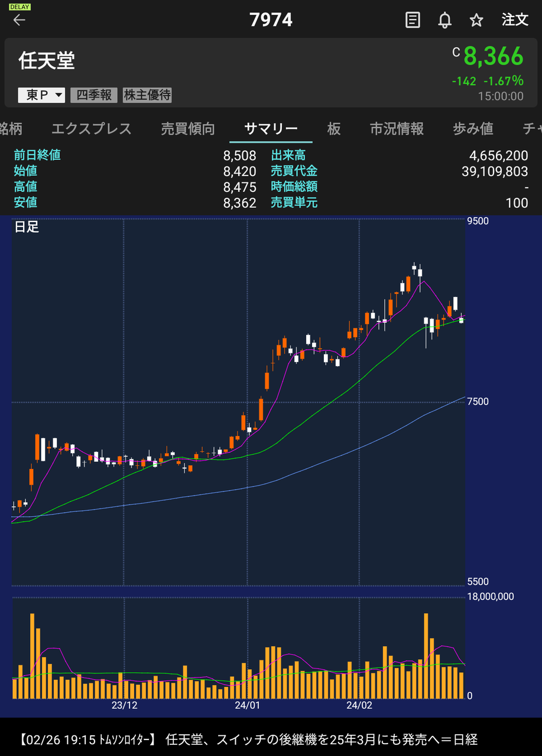
Task: Tap the 24/02 date axis label
Action: (x=359, y=705)
